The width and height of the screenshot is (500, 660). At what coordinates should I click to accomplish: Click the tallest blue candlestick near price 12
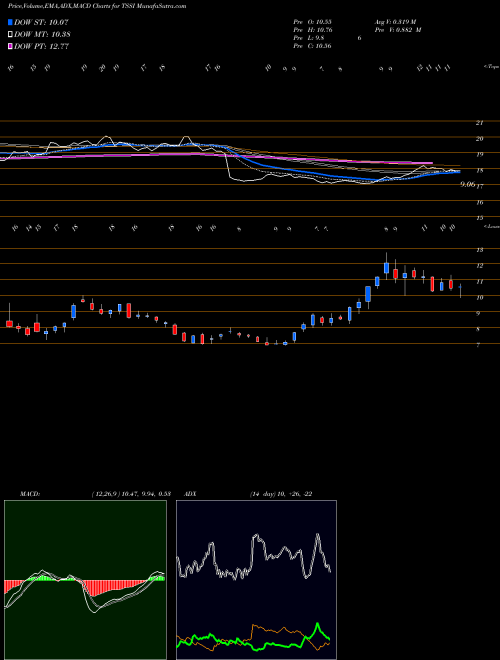pos(386,268)
